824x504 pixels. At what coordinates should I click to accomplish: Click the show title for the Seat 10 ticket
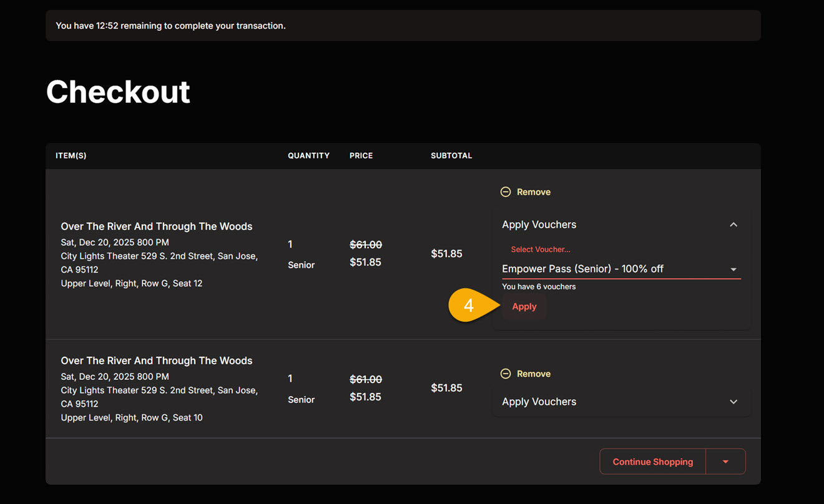[x=157, y=361]
